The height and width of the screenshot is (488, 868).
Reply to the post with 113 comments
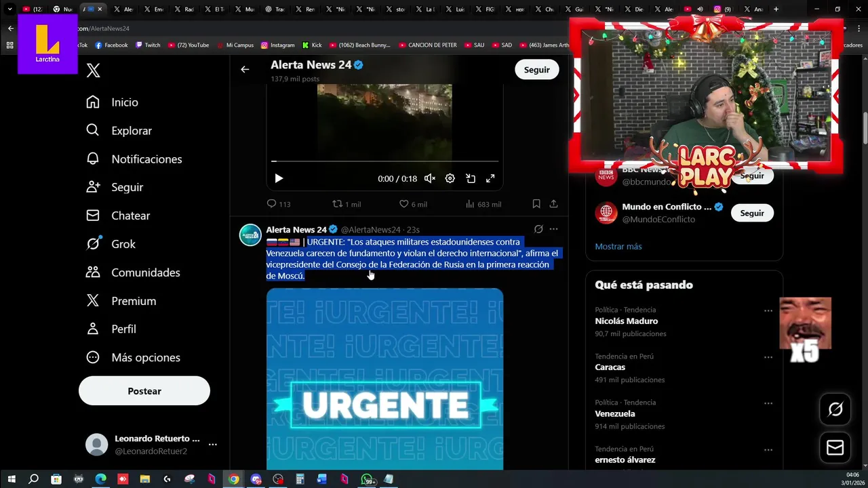pyautogui.click(x=279, y=204)
